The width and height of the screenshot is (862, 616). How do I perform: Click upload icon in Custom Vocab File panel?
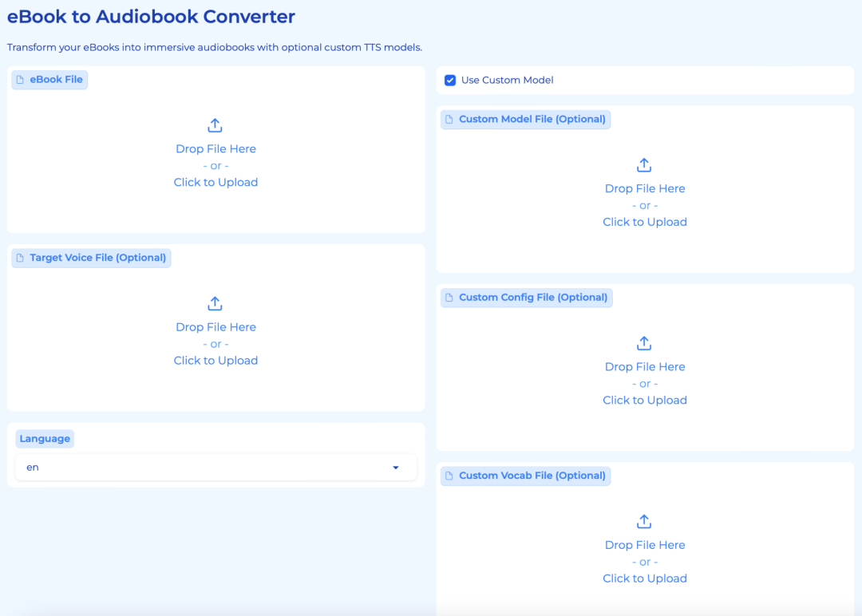[x=644, y=521]
